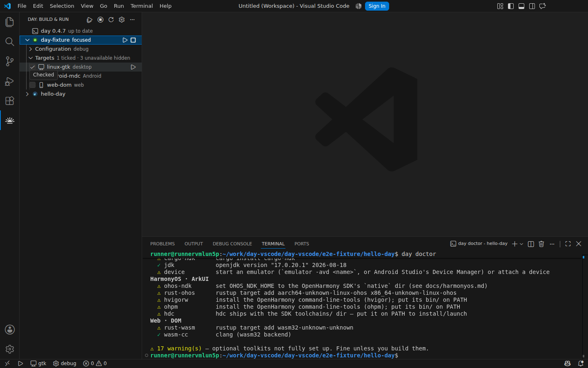588x368 pixels.
Task: Add a new terminal with plus icon
Action: pyautogui.click(x=514, y=244)
